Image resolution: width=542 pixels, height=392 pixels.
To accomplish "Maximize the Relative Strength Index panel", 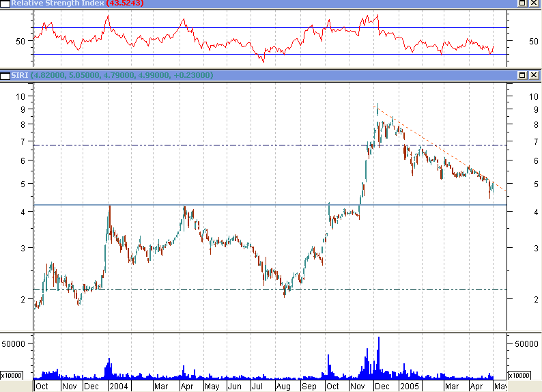I will click(522, 3).
